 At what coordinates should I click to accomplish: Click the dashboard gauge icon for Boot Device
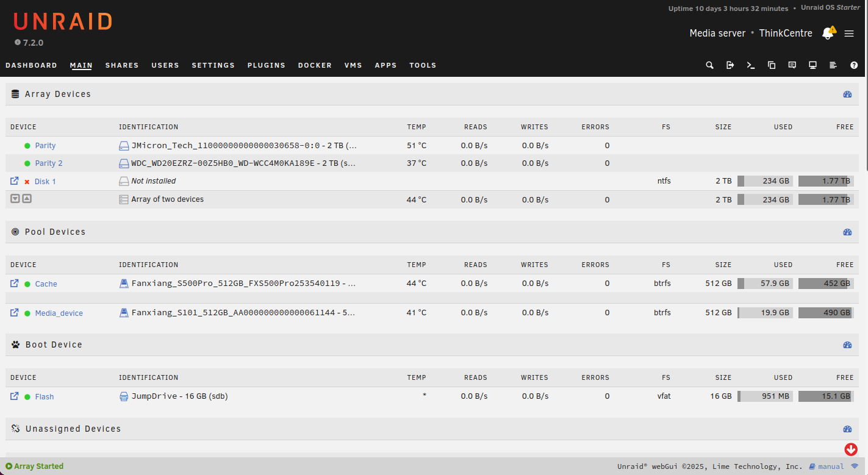847,345
